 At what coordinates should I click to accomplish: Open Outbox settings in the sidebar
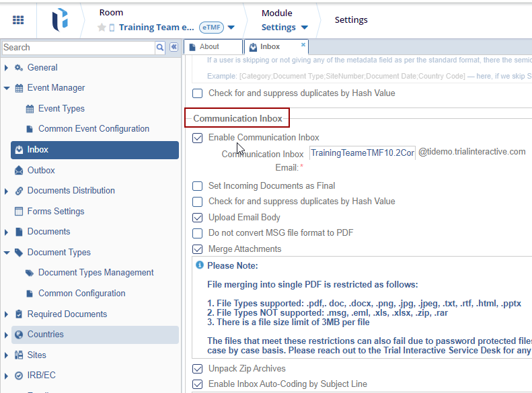coord(41,171)
